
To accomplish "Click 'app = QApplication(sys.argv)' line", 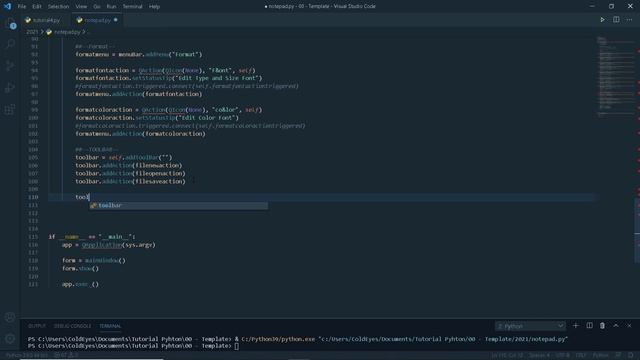I will (109, 245).
